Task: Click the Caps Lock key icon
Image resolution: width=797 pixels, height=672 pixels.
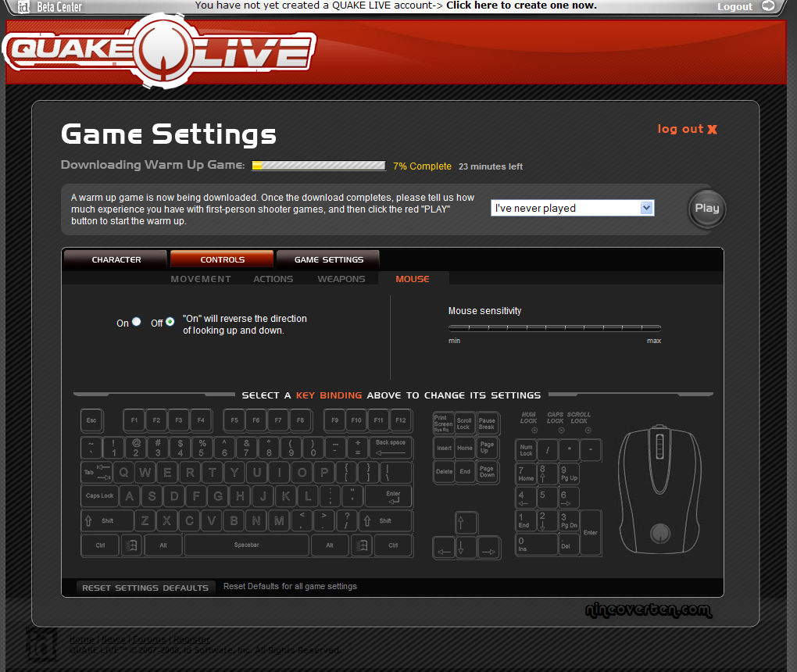Action: tap(100, 496)
